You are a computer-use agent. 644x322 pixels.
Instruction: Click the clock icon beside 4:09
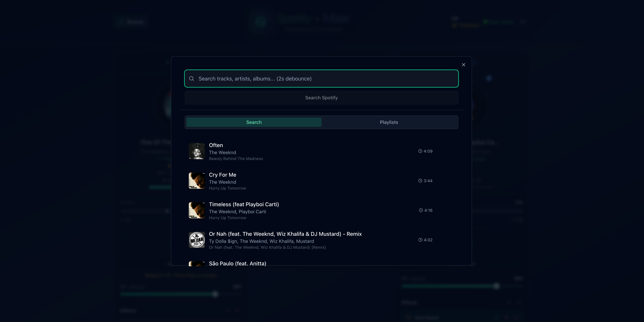coord(420,151)
